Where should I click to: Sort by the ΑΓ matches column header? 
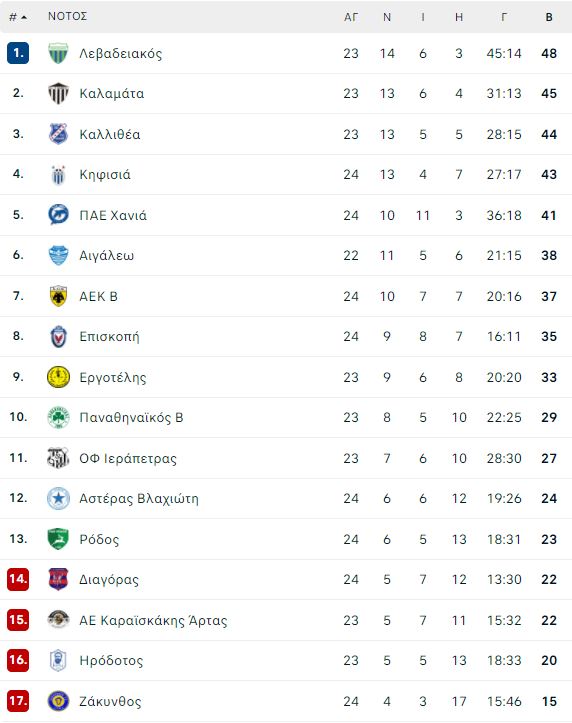point(351,17)
